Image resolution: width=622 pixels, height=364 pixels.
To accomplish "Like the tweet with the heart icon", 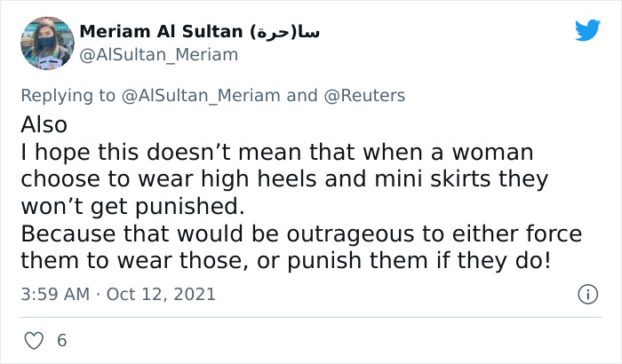I will point(34,340).
